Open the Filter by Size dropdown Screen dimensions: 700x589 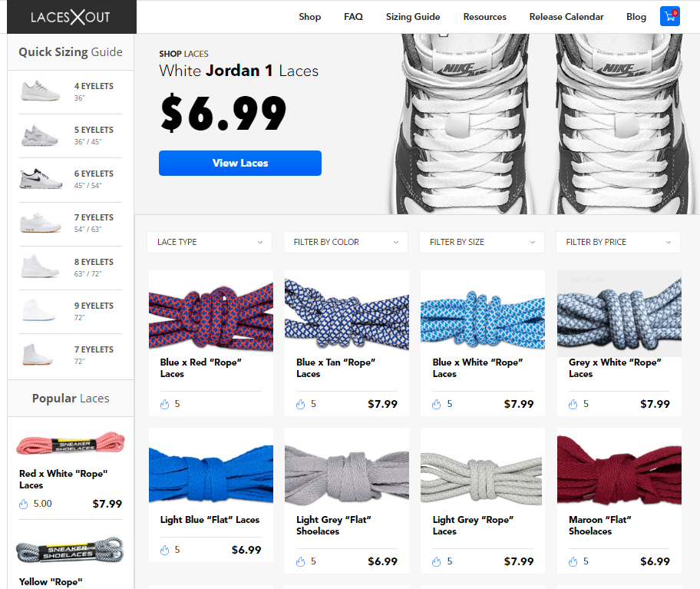pos(482,242)
